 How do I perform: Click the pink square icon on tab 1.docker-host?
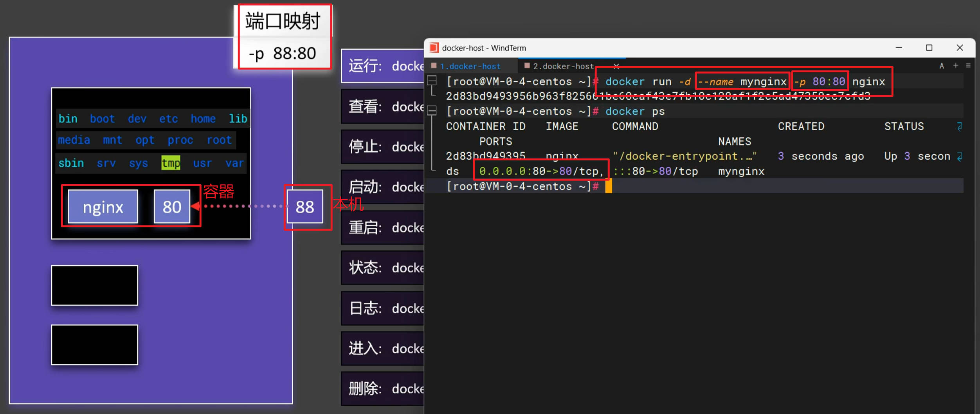tap(434, 66)
